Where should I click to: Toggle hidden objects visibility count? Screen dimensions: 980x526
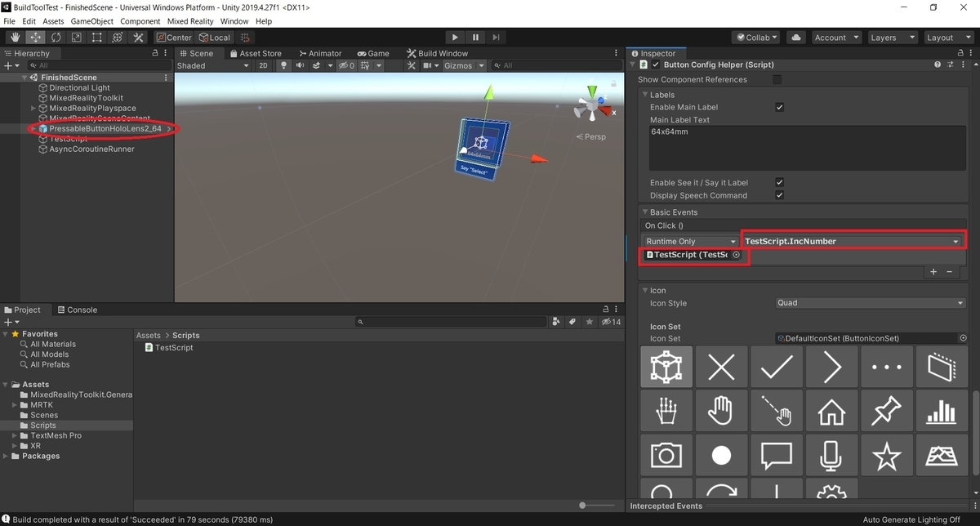347,65
